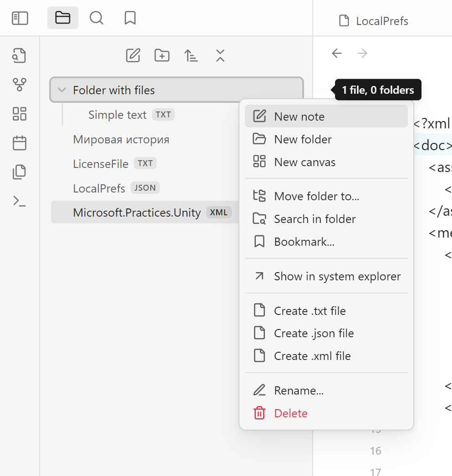
Task: Select Delete in context menu
Action: [326, 413]
